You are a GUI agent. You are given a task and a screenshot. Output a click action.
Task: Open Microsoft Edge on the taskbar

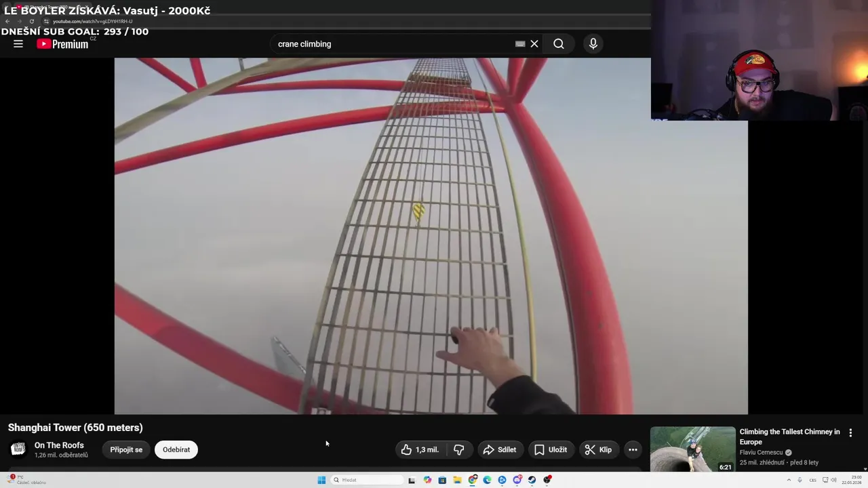(487, 480)
